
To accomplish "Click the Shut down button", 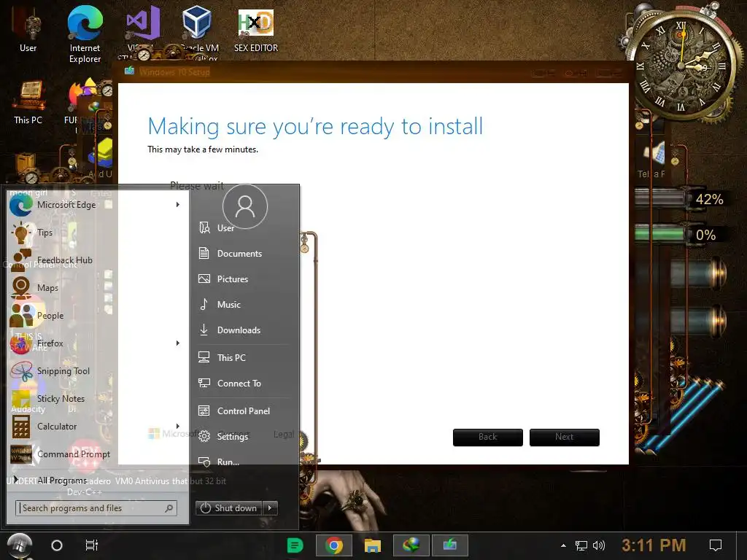I will 228,508.
